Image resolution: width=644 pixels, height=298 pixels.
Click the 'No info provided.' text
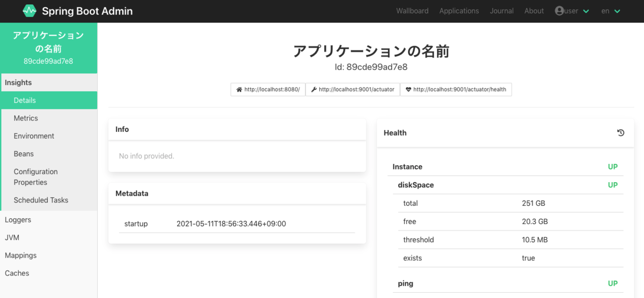point(147,156)
